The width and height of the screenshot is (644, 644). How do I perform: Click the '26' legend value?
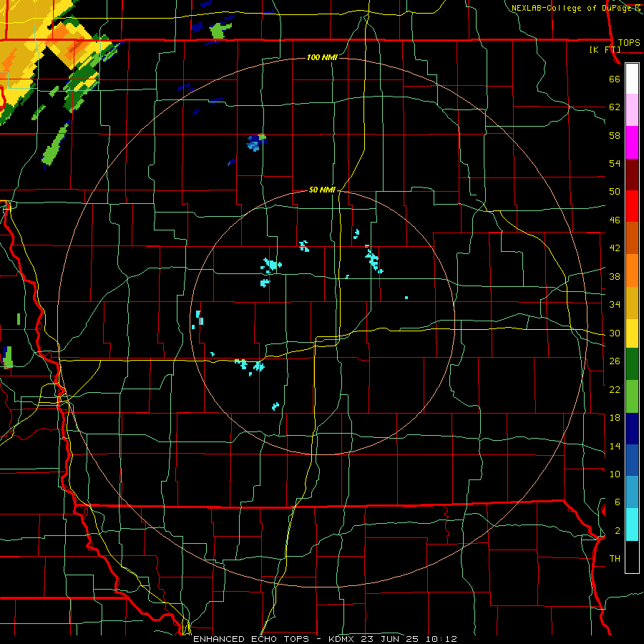[615, 361]
